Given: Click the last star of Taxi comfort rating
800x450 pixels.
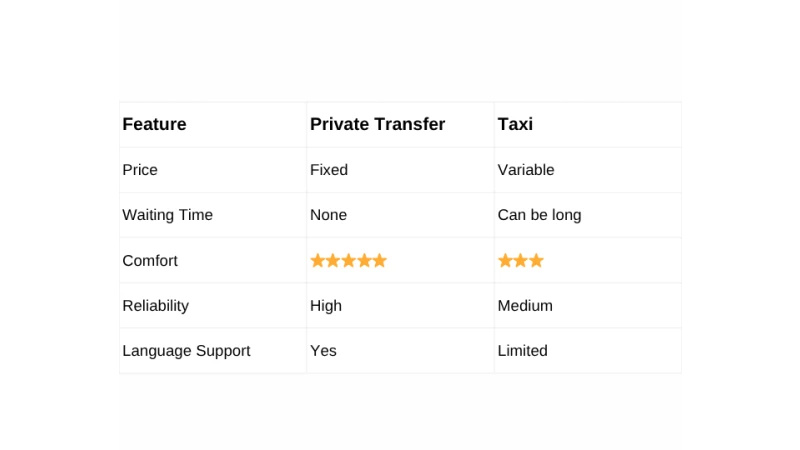Looking at the screenshot, I should point(536,261).
